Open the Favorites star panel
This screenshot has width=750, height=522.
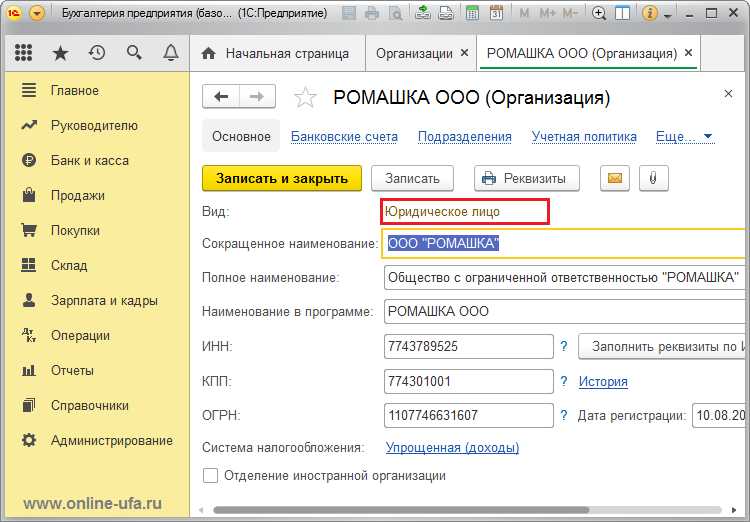click(x=60, y=53)
